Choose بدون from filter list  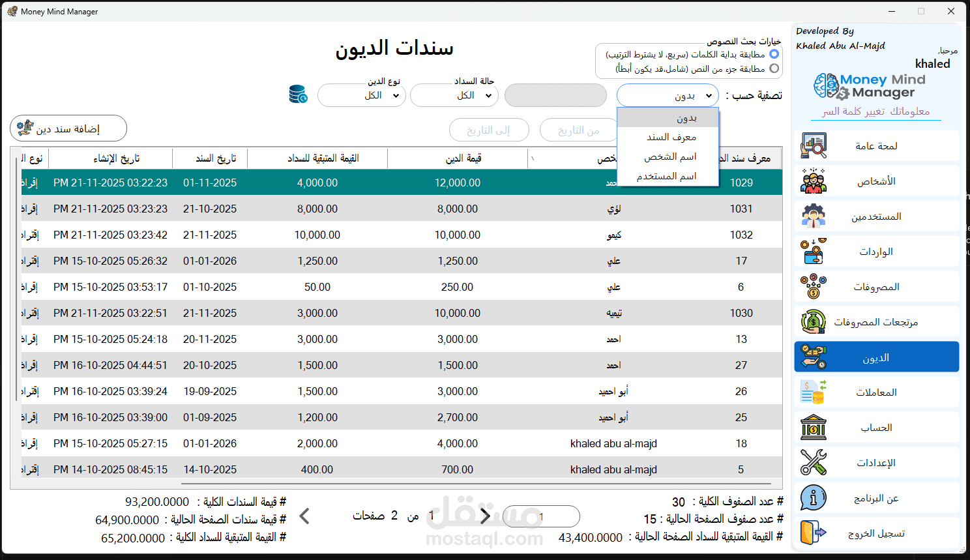point(668,118)
